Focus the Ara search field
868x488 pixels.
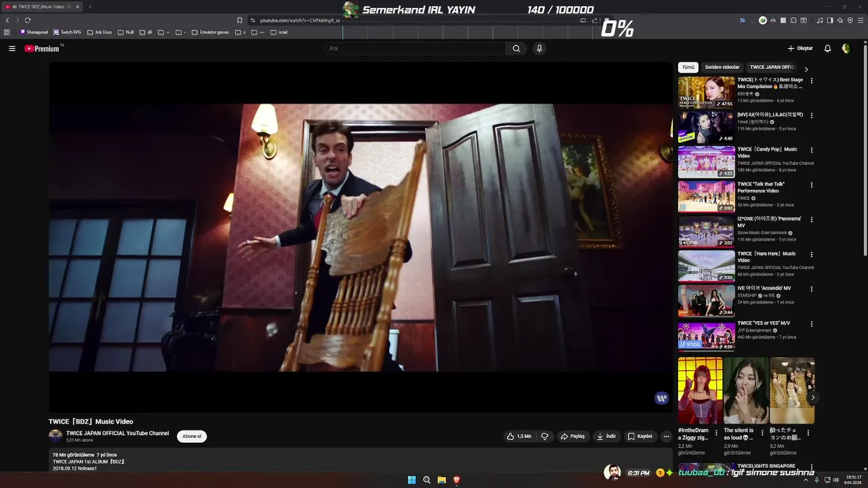[x=415, y=48]
